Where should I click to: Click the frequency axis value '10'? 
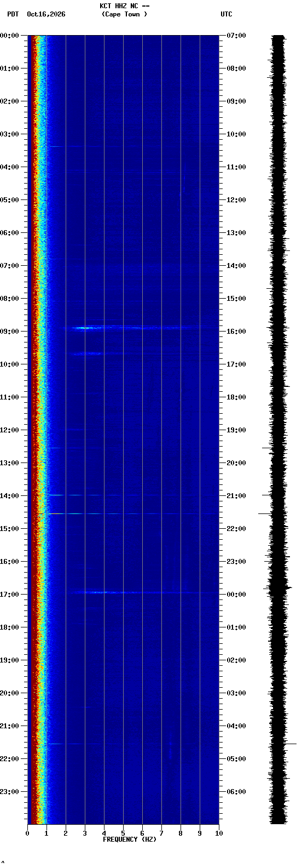(219, 833)
